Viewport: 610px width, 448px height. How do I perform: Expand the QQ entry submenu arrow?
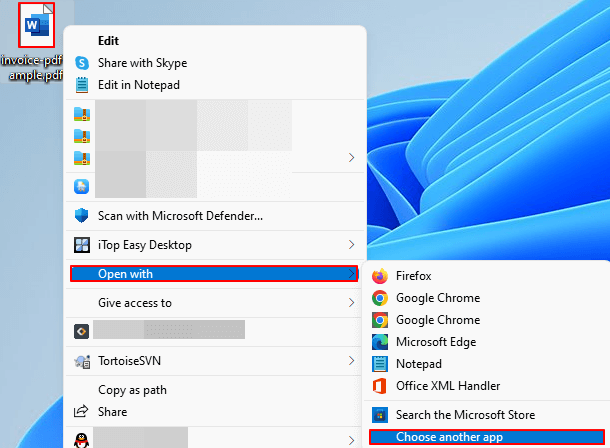(352, 440)
